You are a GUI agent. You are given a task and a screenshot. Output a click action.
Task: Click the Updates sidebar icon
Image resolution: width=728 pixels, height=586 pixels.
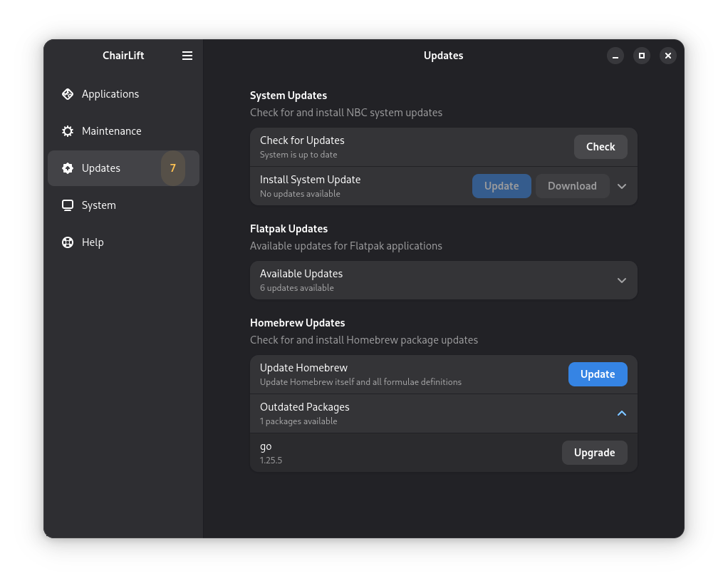coord(68,168)
